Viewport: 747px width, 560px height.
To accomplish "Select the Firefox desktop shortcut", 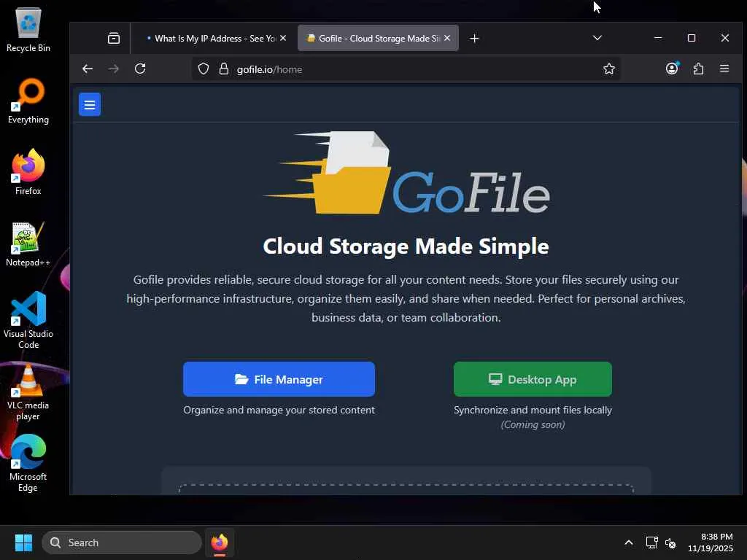I will pyautogui.click(x=28, y=172).
